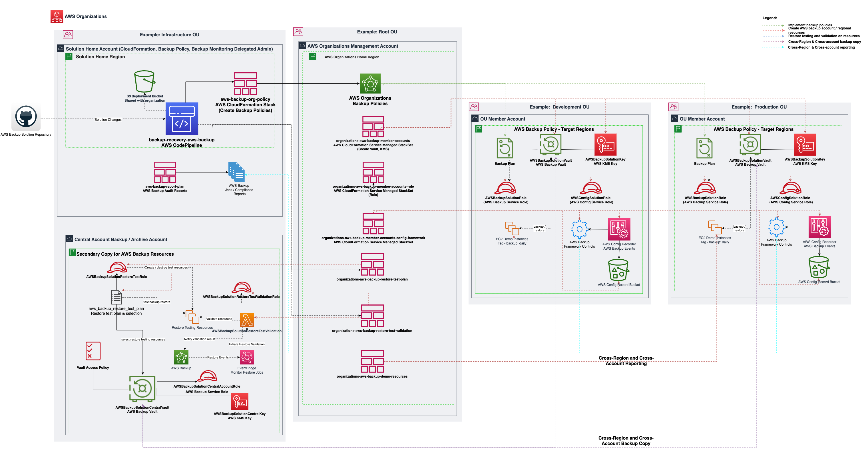
Task: Select the AWS Backup Jobs Compliance Reports icon
Action: click(x=236, y=172)
